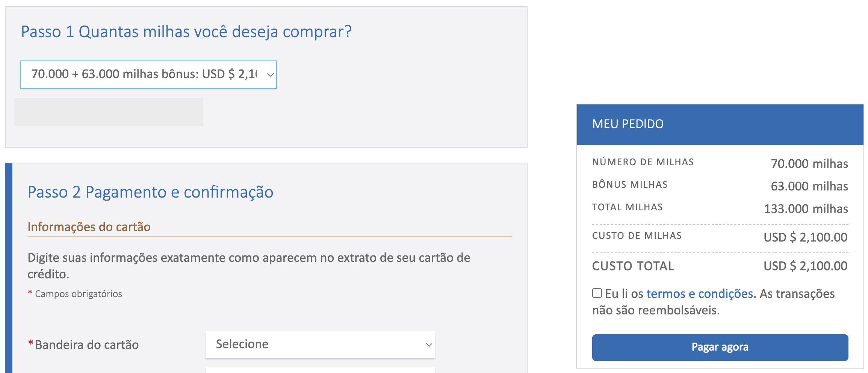
Task: Click the Passo 1 heading
Action: tap(186, 32)
